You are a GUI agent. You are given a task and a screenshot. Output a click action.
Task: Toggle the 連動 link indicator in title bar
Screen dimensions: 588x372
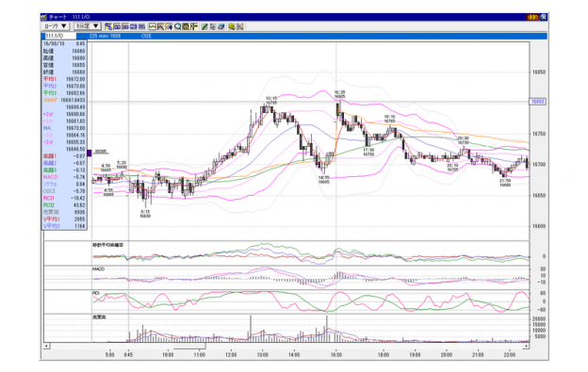[x=532, y=17]
